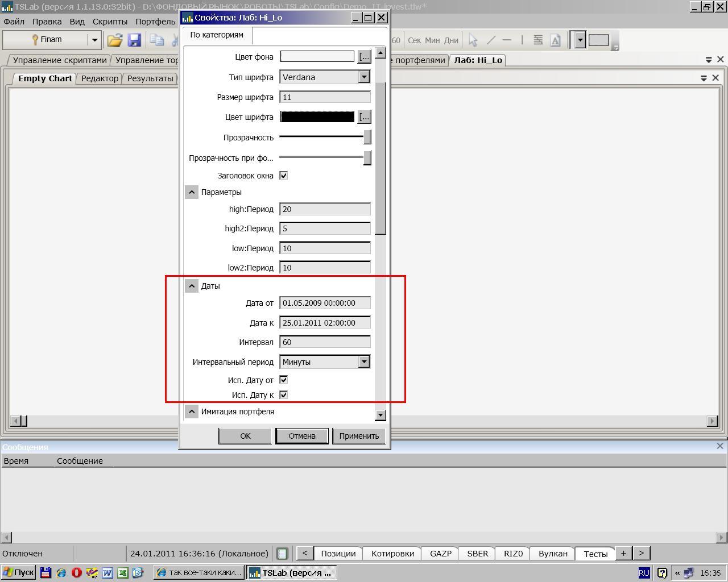Click the Интервал value field

(325, 342)
